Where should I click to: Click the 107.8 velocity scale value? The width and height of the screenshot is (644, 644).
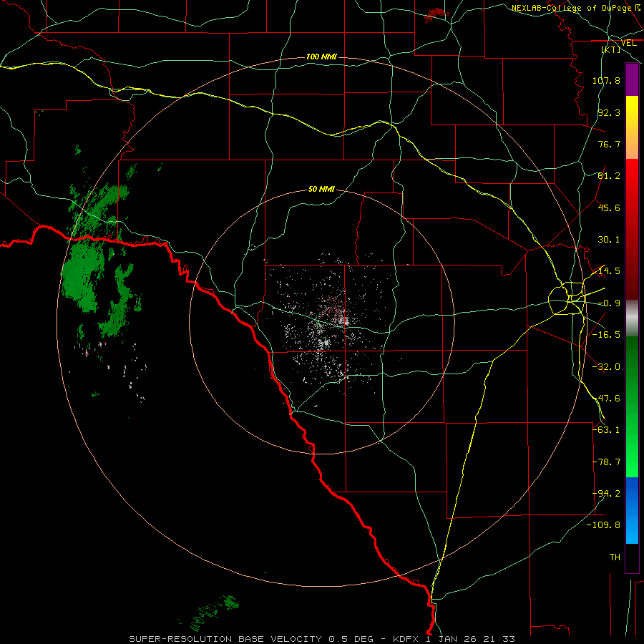606,80
